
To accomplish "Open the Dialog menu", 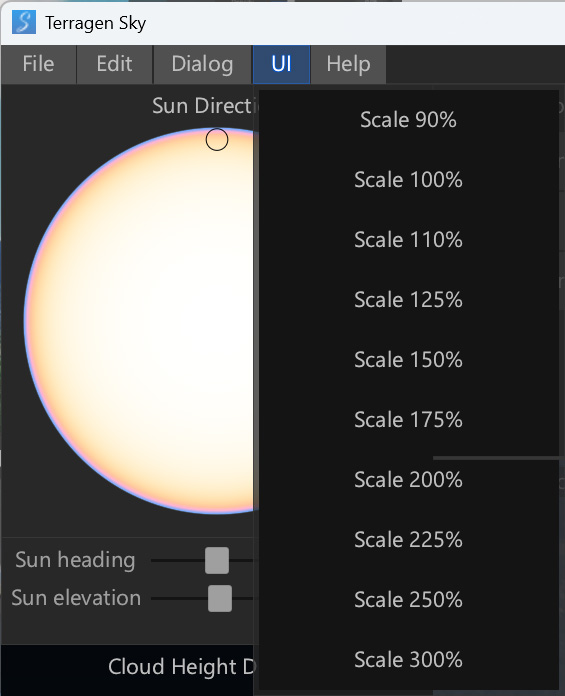I will coord(202,64).
